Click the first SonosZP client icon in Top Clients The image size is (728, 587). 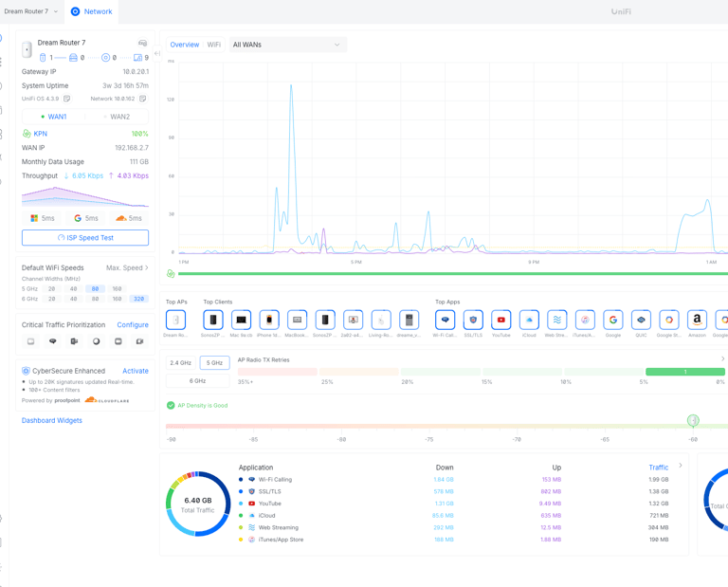[x=213, y=320]
